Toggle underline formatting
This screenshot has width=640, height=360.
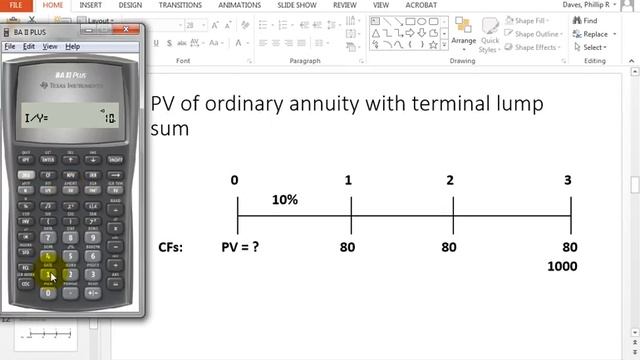[x=156, y=43]
